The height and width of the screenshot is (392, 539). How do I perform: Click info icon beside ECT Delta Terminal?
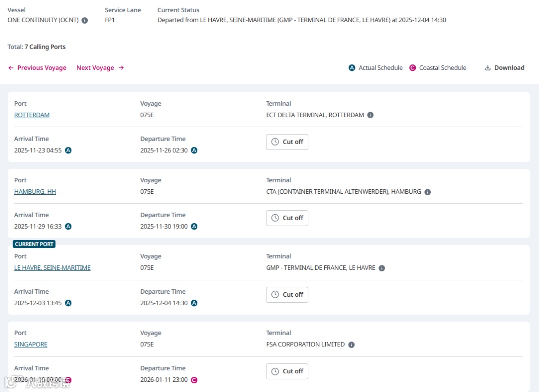pyautogui.click(x=370, y=115)
